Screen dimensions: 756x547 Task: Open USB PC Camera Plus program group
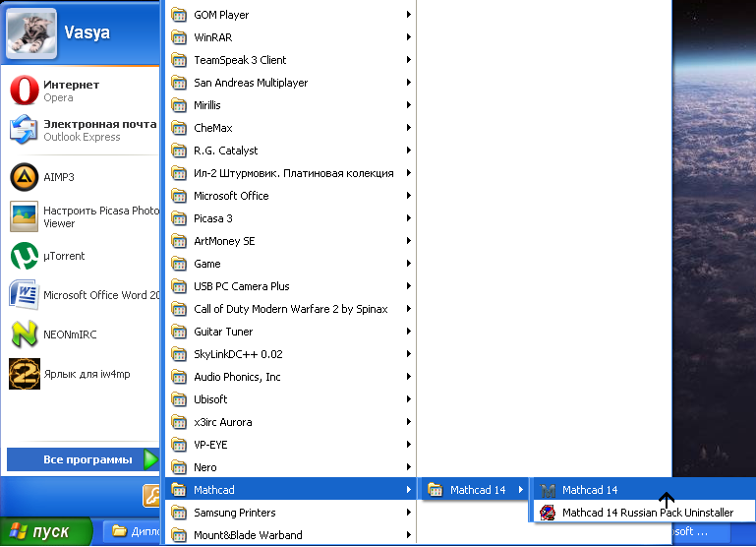pos(291,286)
